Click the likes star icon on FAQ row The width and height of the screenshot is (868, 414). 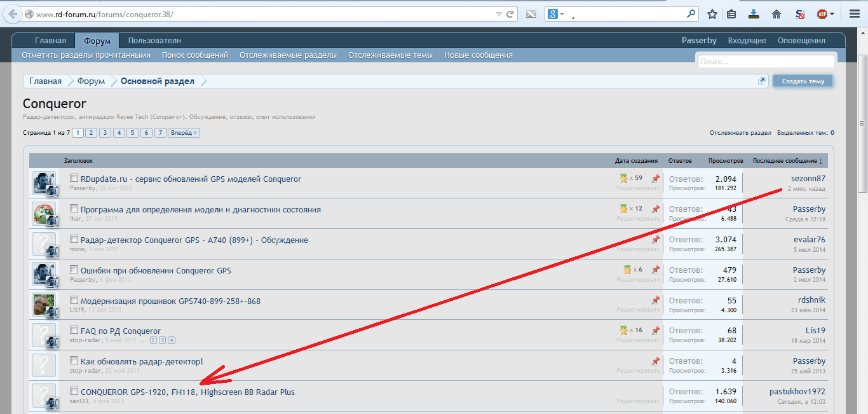point(623,331)
